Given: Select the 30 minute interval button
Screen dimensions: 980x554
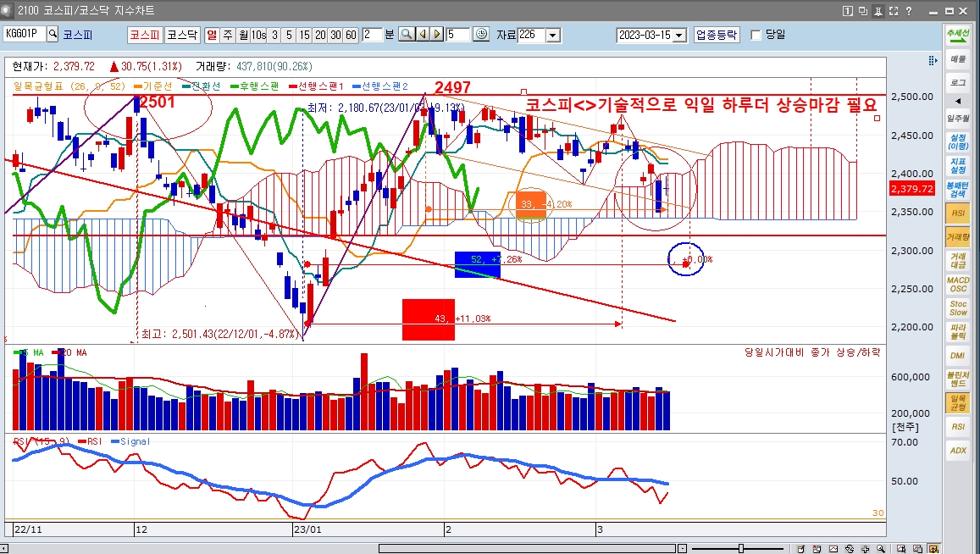Looking at the screenshot, I should pos(335,35).
